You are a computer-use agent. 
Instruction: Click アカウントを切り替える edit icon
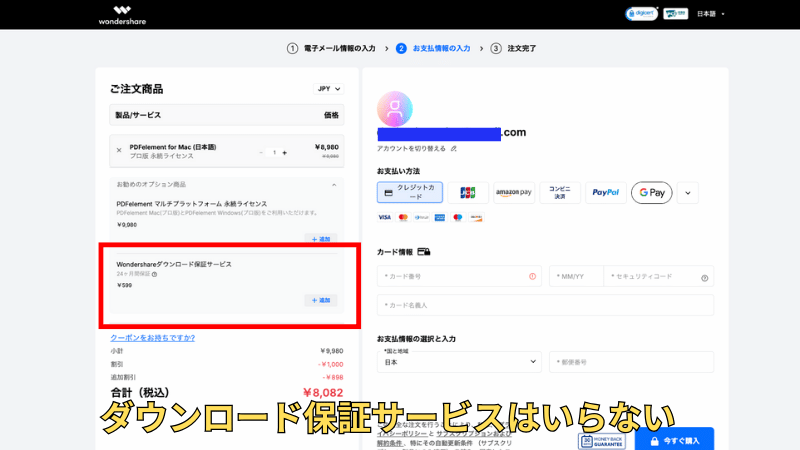pos(454,149)
